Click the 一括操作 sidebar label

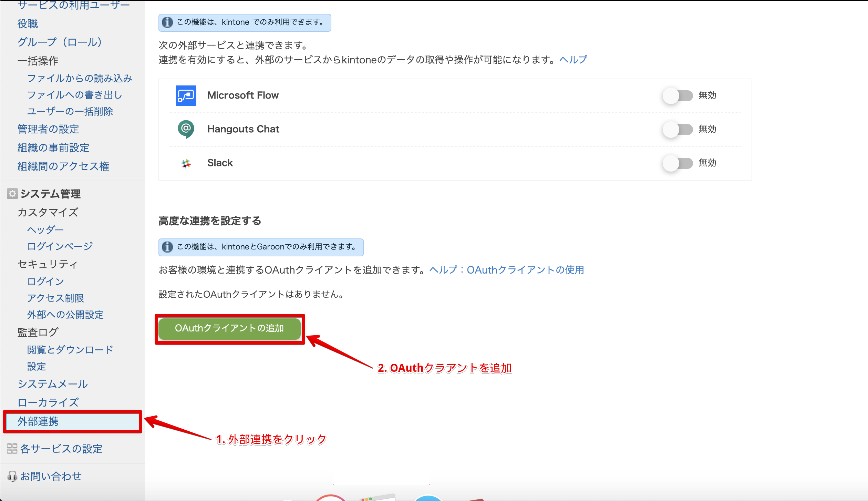38,61
